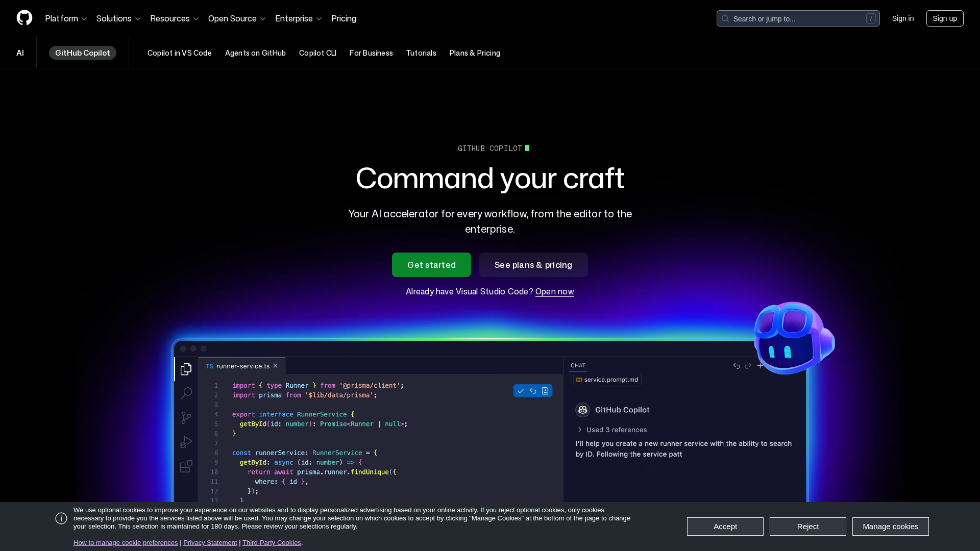
Task: Open the Explorer files icon in editor sidebar
Action: pos(186,369)
